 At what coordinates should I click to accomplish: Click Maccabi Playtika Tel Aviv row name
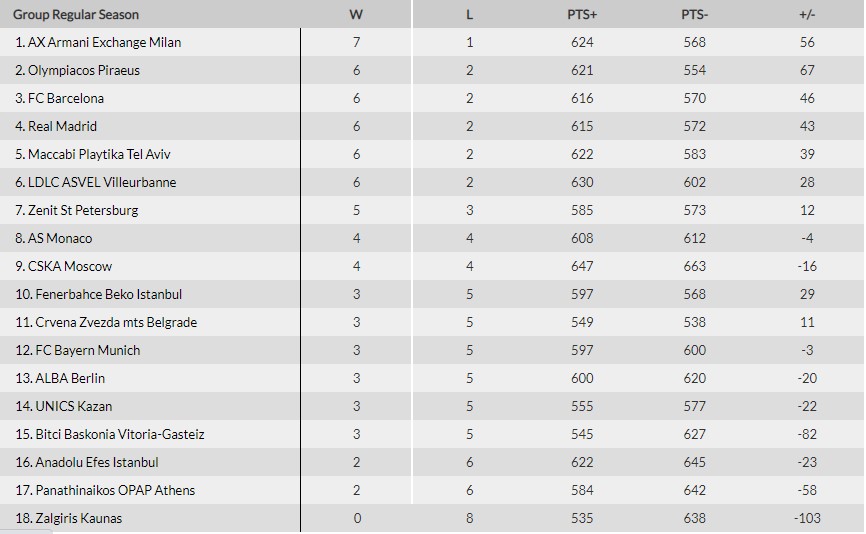(100, 155)
